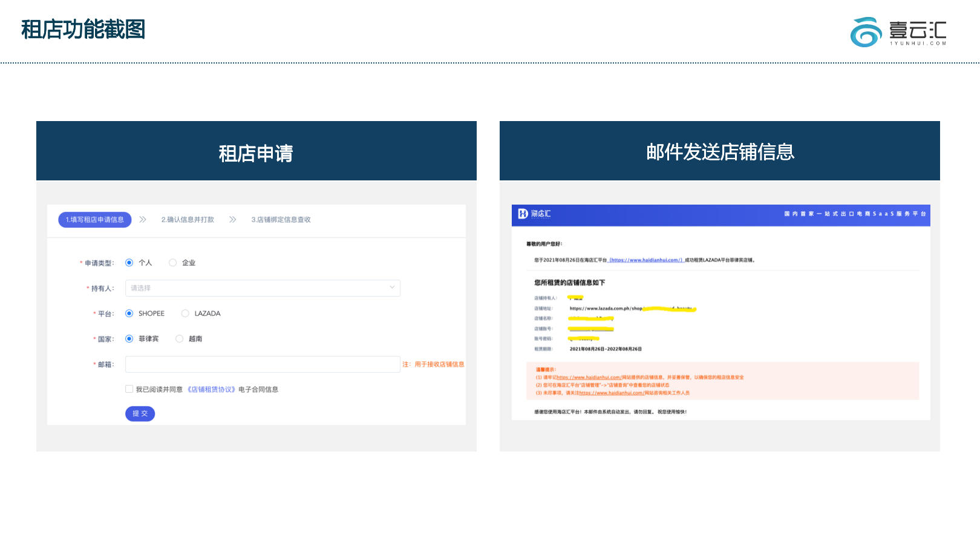Click the 账号密码 label in the email
Image resolution: width=980 pixels, height=546 pixels.
(543, 339)
